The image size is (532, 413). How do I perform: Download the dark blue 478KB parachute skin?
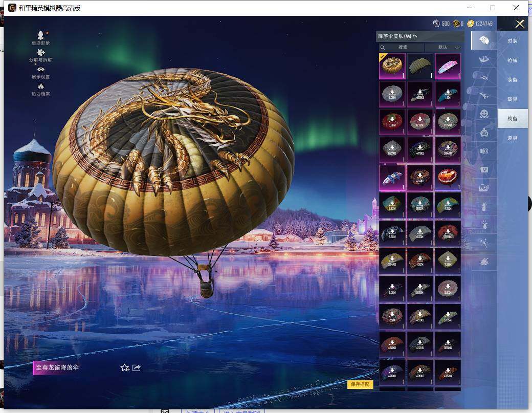pos(419,149)
